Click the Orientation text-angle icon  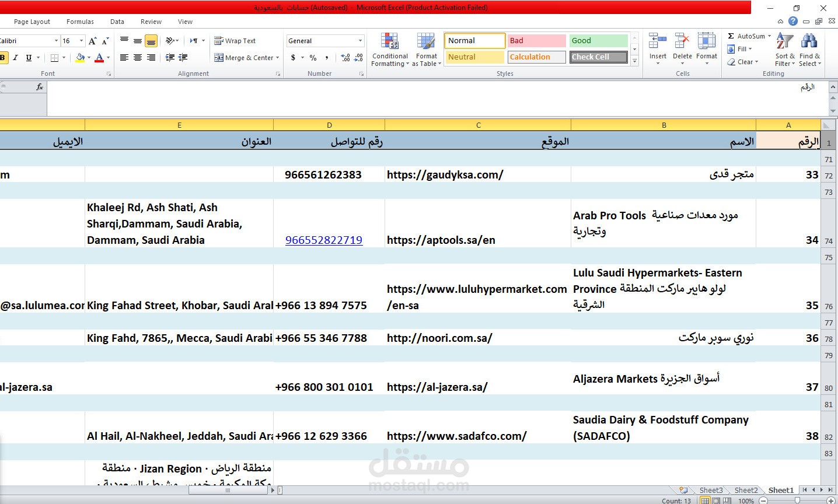[x=170, y=41]
